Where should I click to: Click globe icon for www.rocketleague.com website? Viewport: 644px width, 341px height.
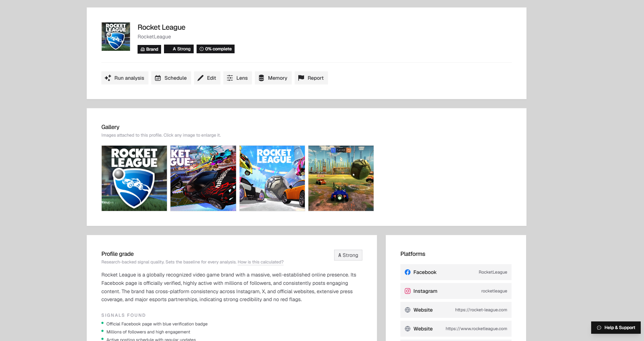tap(408, 329)
